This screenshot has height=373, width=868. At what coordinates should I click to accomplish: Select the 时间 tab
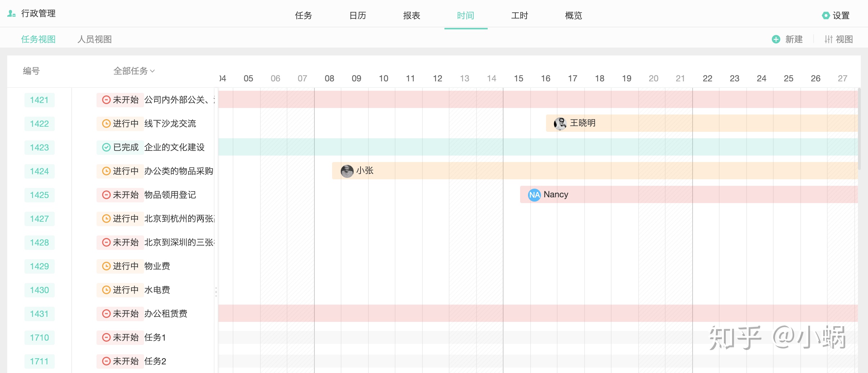pos(466,15)
